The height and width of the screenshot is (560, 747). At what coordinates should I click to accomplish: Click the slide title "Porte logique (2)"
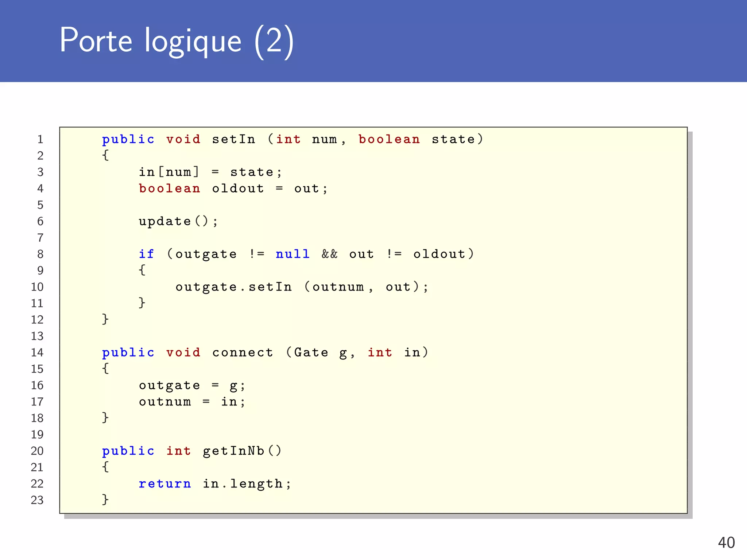tap(177, 41)
